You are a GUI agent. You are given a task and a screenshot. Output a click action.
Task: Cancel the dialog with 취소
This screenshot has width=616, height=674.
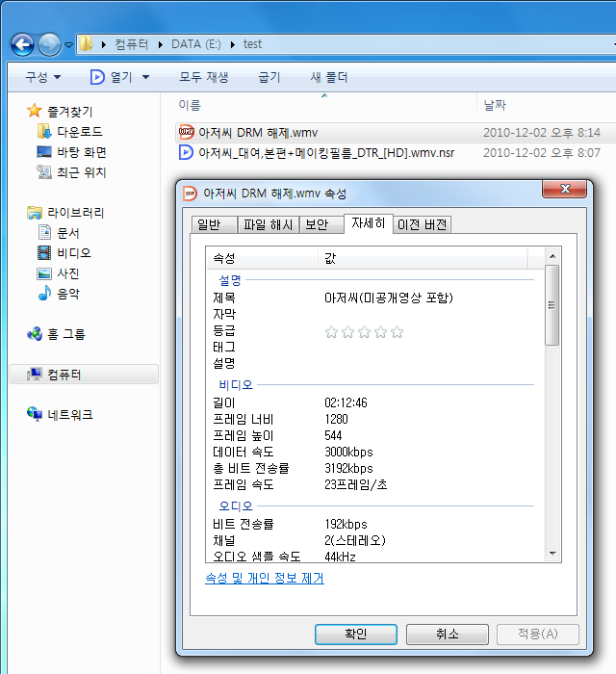[448, 634]
